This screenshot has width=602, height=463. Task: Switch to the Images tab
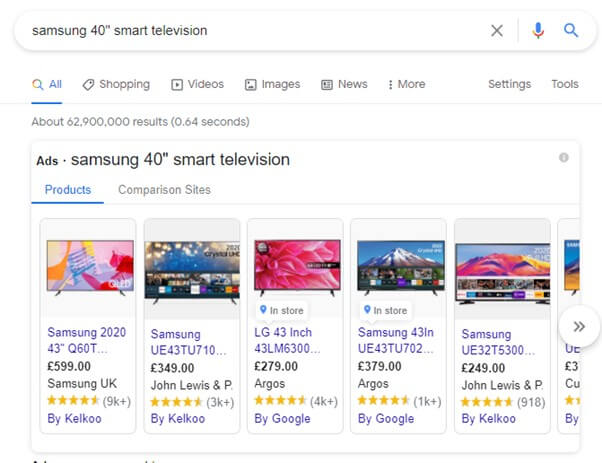(x=273, y=84)
